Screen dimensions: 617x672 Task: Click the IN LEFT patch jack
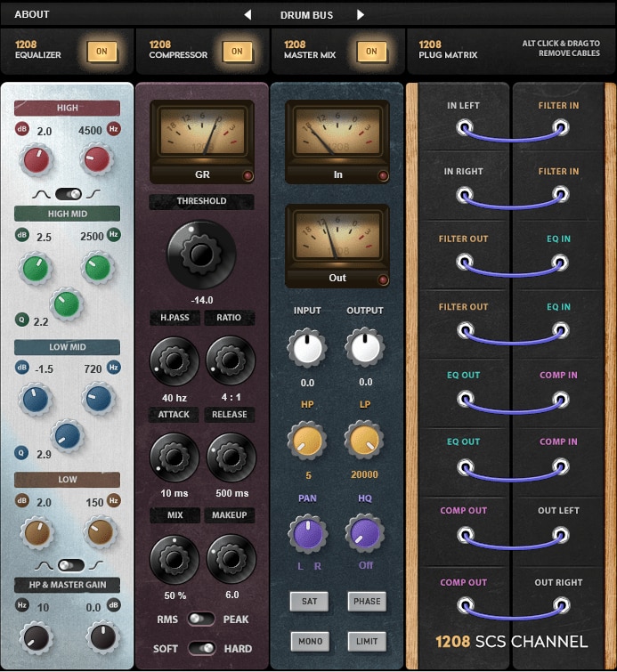(x=463, y=128)
